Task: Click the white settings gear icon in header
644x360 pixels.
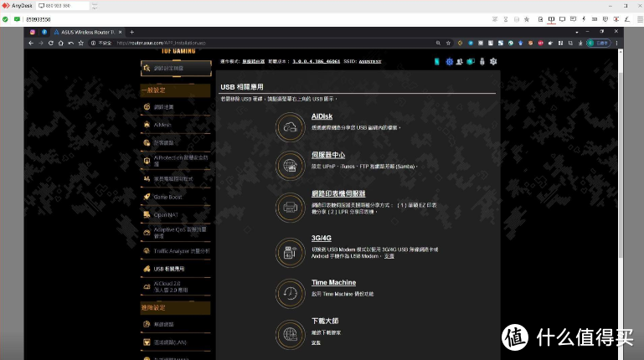Action: [x=493, y=62]
